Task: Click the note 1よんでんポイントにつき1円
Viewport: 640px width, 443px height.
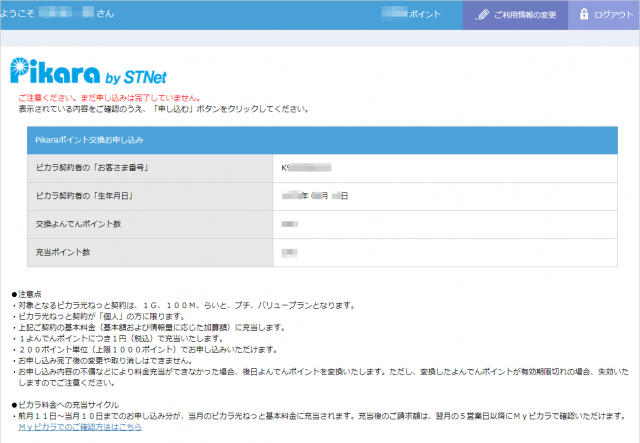Action: pyautogui.click(x=118, y=338)
